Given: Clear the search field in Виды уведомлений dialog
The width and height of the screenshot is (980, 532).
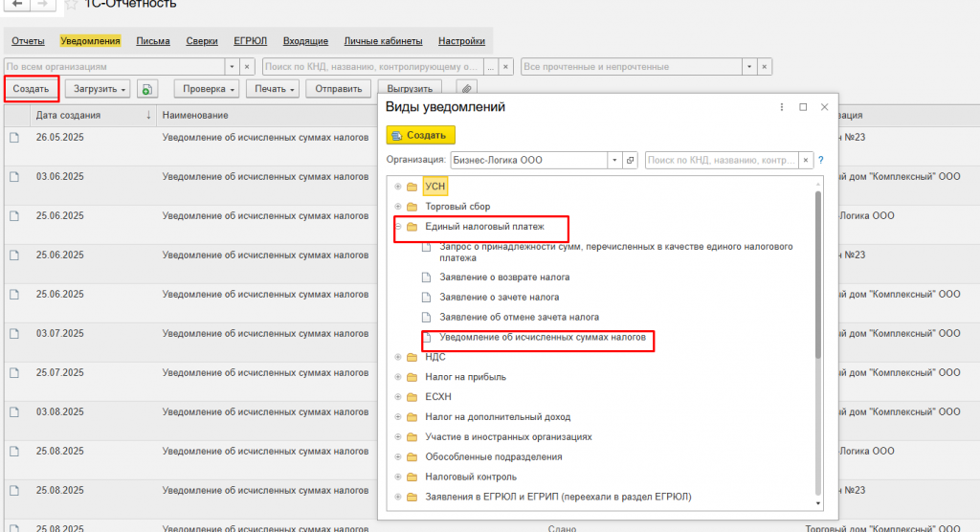Looking at the screenshot, I should (x=806, y=160).
